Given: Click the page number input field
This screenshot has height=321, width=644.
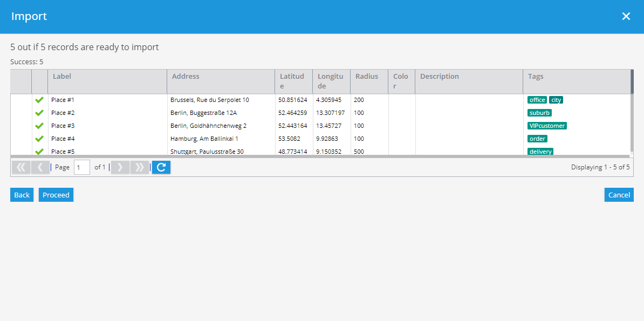Looking at the screenshot, I should tap(82, 167).
